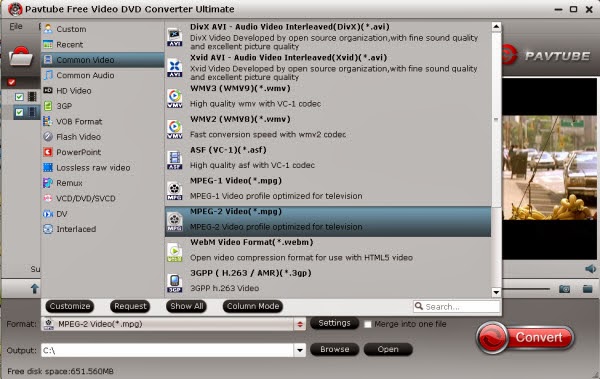Screen dimensions: 600x379
Task: Select WebM Video Format(*.webm) title
Action: click(251, 242)
